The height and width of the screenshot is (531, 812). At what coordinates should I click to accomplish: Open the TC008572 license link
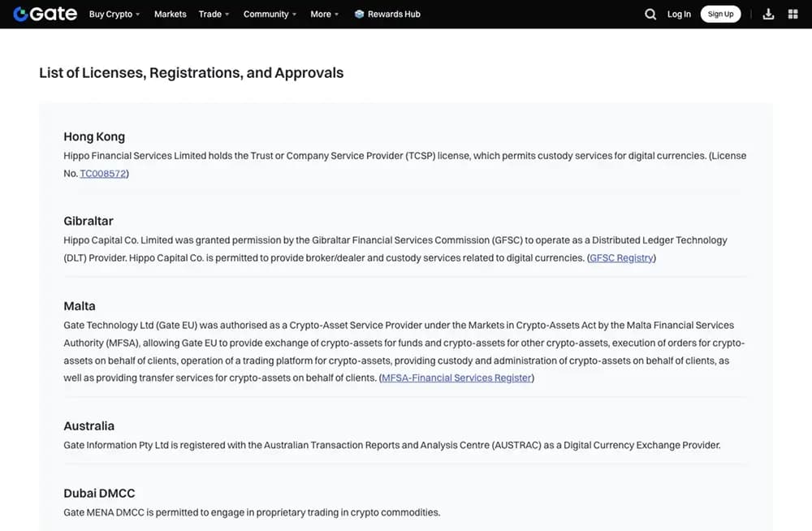click(103, 174)
